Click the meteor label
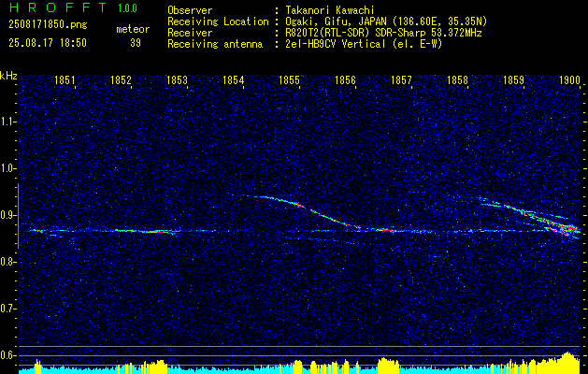The image size is (588, 374). click(133, 29)
